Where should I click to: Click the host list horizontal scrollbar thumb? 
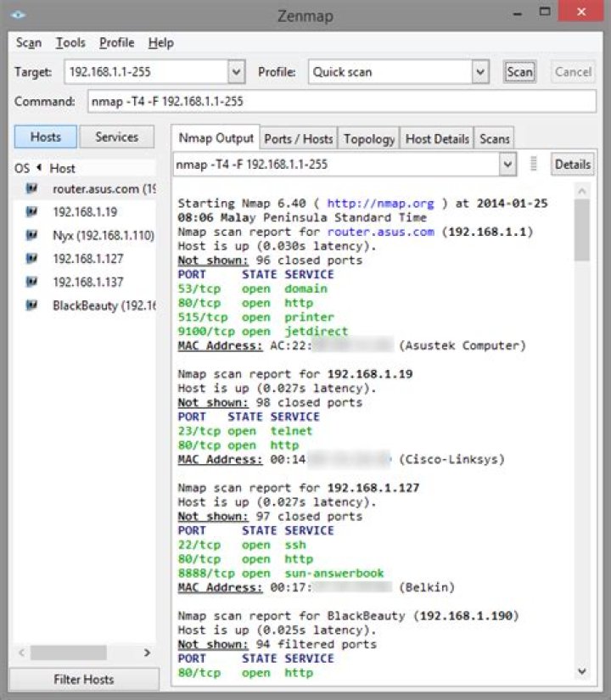tap(69, 652)
